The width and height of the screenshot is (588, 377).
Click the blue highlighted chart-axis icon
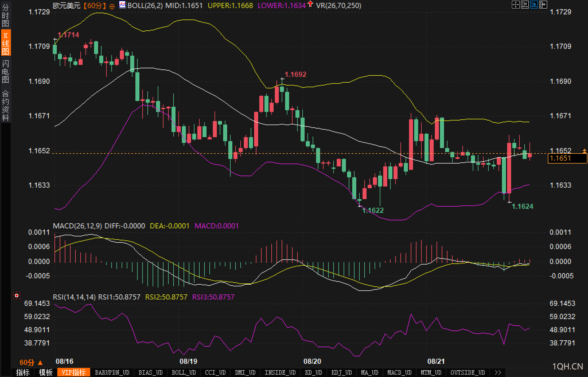point(534,5)
